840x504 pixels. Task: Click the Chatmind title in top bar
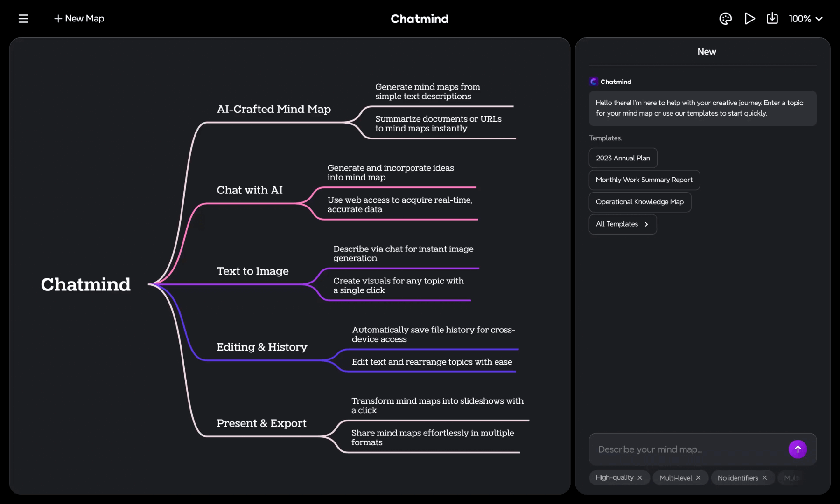[x=419, y=19]
